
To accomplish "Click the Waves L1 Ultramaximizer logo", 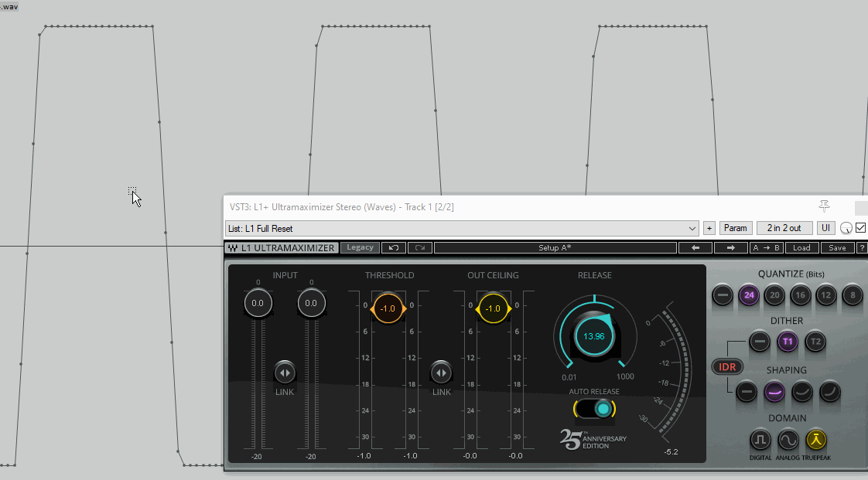I will click(x=282, y=248).
